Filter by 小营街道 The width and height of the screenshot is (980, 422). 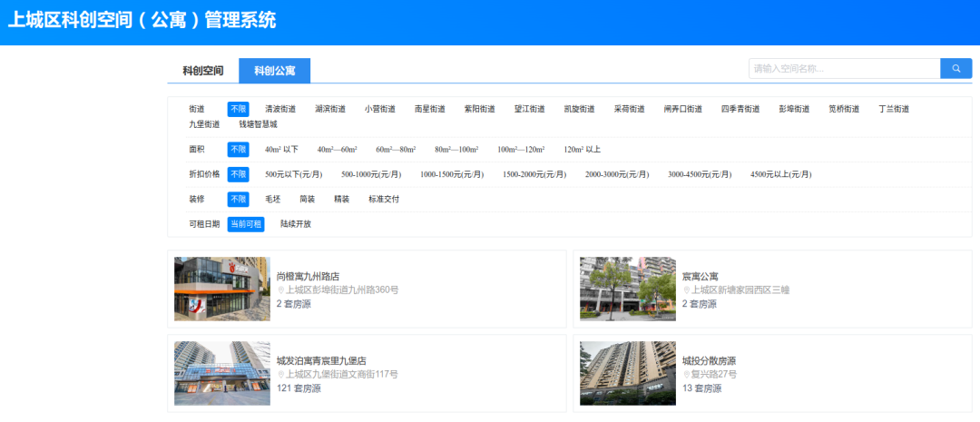click(380, 109)
